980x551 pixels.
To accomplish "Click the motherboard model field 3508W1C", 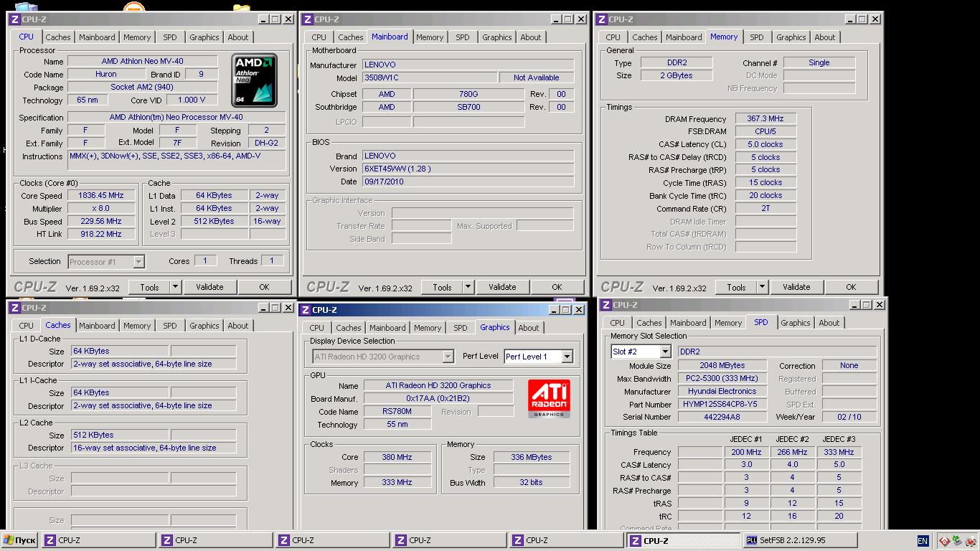I will click(x=429, y=77).
